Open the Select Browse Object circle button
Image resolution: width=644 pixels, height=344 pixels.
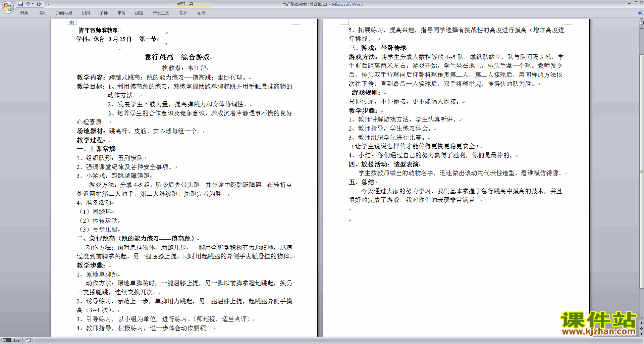pos(641,328)
